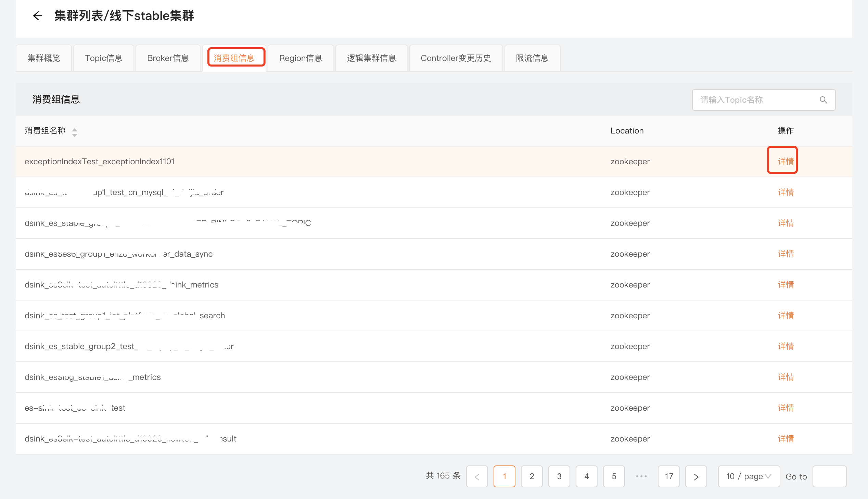
Task: Sort 消费组名称 descending with the down caret
Action: (x=75, y=134)
